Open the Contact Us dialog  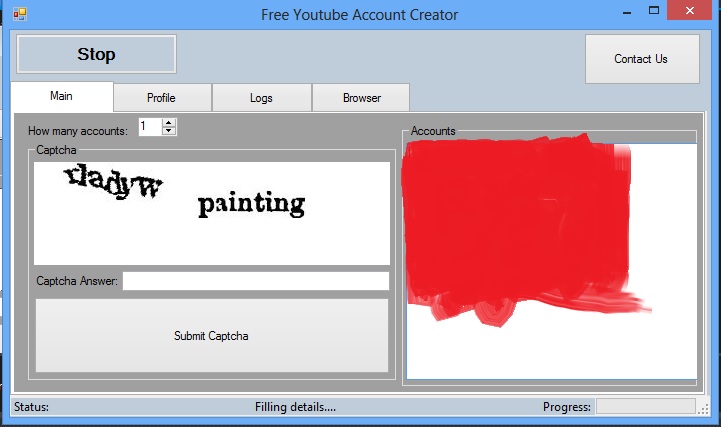point(642,59)
